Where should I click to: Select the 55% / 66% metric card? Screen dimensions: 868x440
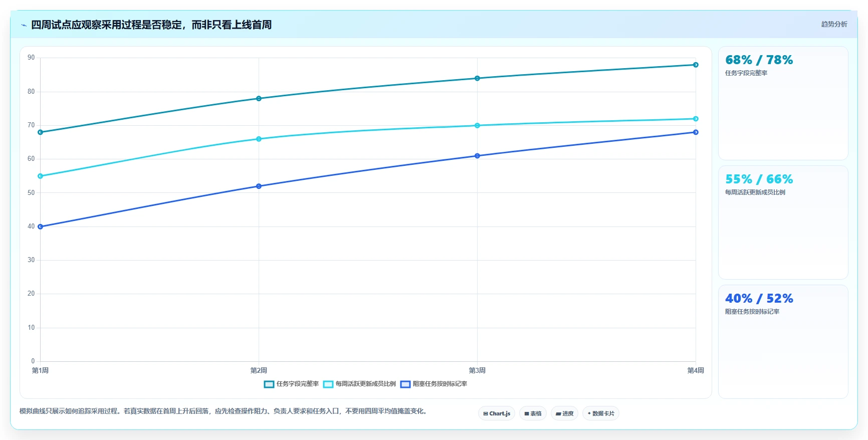[x=783, y=223]
